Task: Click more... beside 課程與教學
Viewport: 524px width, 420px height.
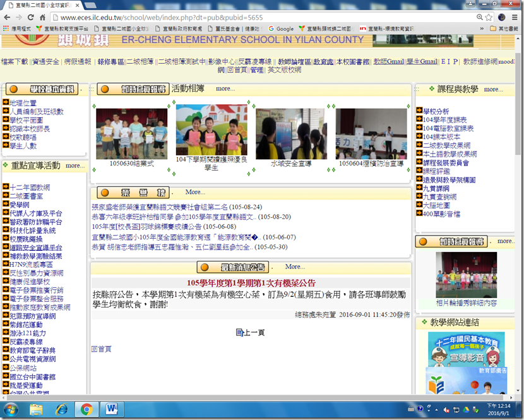Action: [493, 89]
